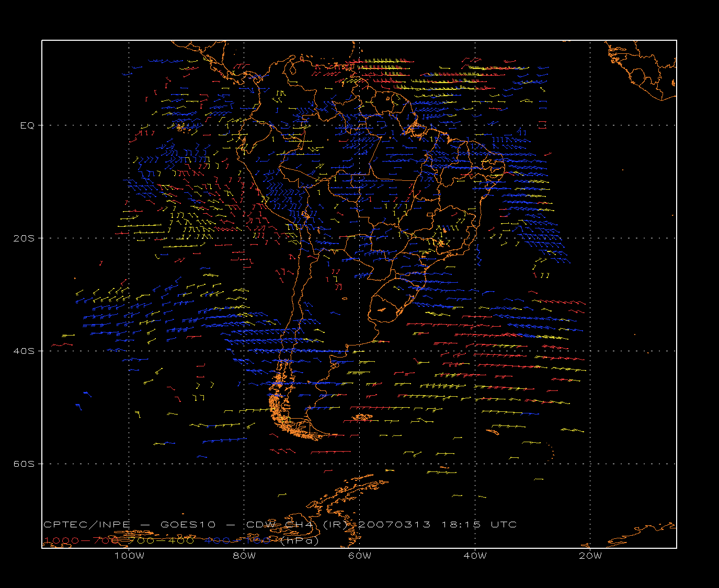The height and width of the screenshot is (588, 719).
Task: Click the GOES10 satellite name in caption
Action: (x=187, y=525)
